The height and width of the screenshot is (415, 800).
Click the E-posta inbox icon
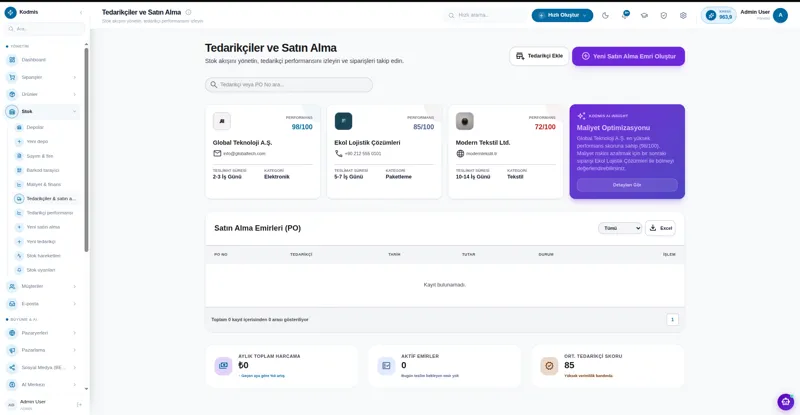point(12,304)
